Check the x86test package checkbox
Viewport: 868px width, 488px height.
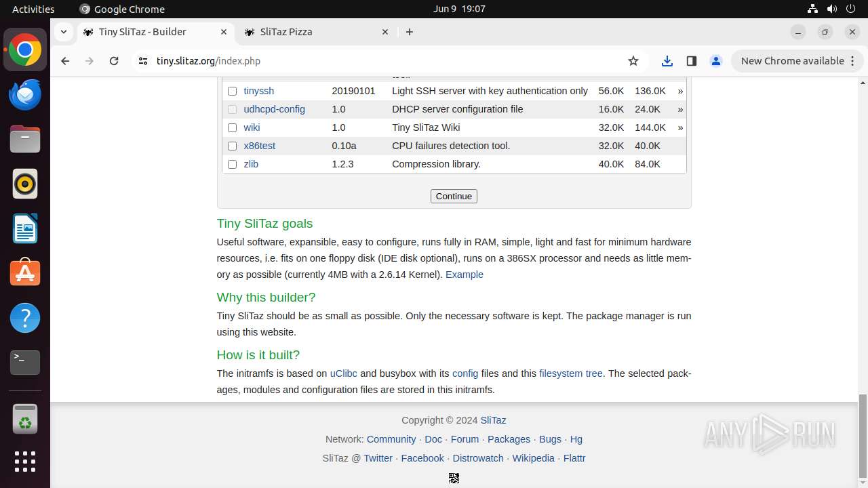pos(232,146)
